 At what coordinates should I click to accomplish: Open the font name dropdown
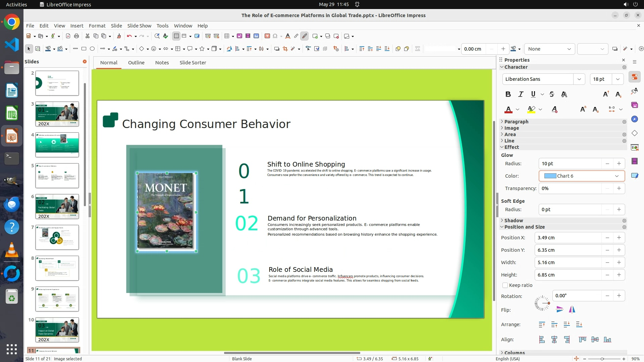[579, 79]
